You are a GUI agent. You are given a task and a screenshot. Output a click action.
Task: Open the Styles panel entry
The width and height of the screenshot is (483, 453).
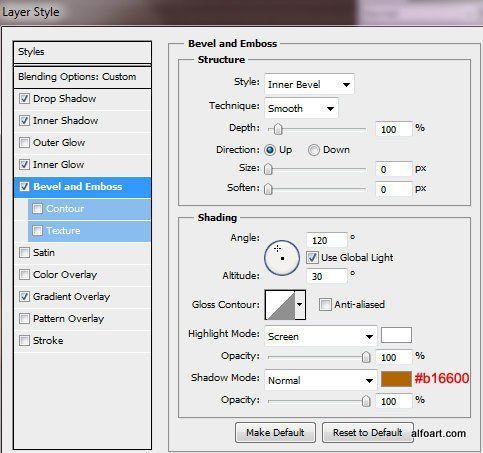pos(82,52)
